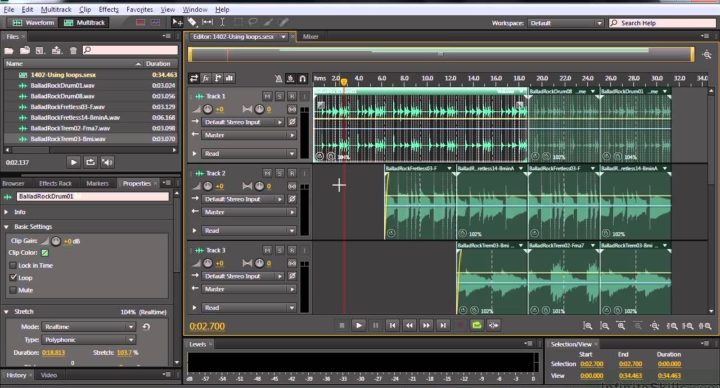This screenshot has width=720, height=388.
Task: Arm Track 3 for record with R
Action: (x=292, y=250)
